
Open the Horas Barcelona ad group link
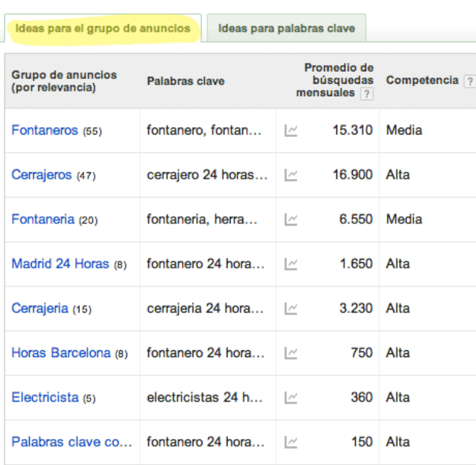click(61, 353)
